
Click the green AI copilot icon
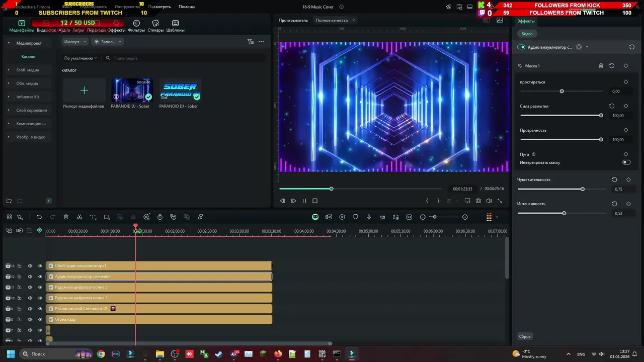[x=315, y=217]
